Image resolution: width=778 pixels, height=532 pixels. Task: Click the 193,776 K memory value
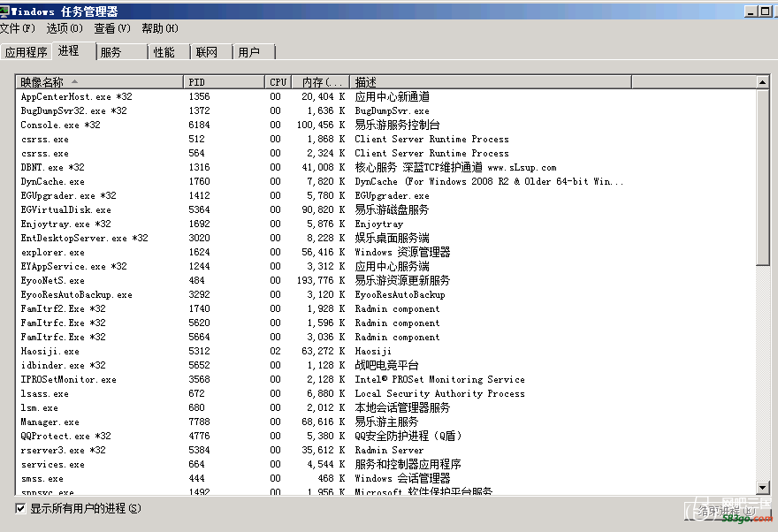pyautogui.click(x=321, y=280)
